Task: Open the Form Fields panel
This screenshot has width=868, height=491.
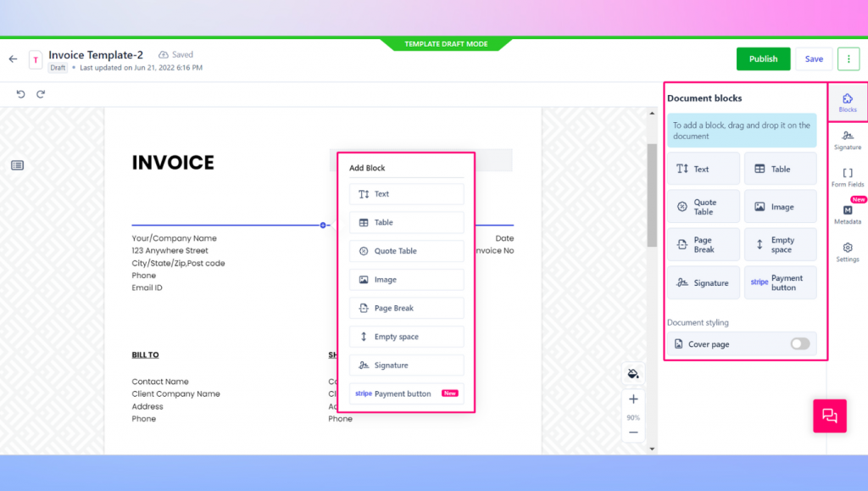Action: point(847,176)
